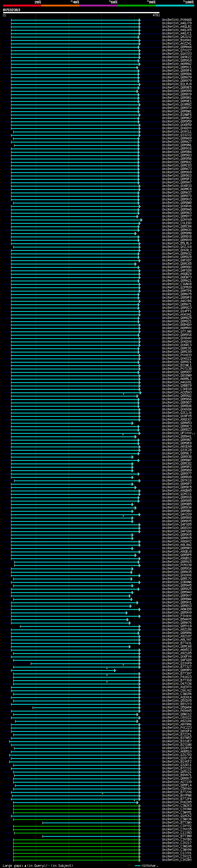Select hit UniRef100_A6BM10
197x868 pixels.
coord(177,751)
